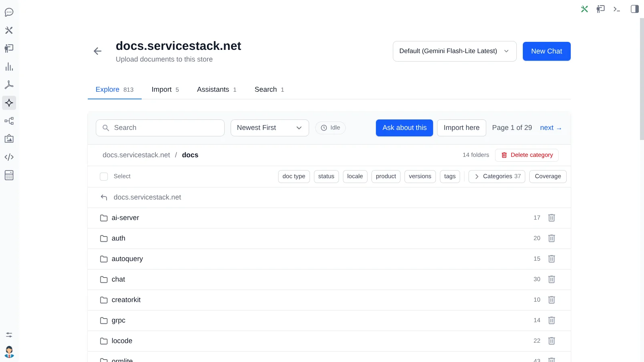
Task: Click the green crossed tools icon at top right
Action: click(584, 9)
